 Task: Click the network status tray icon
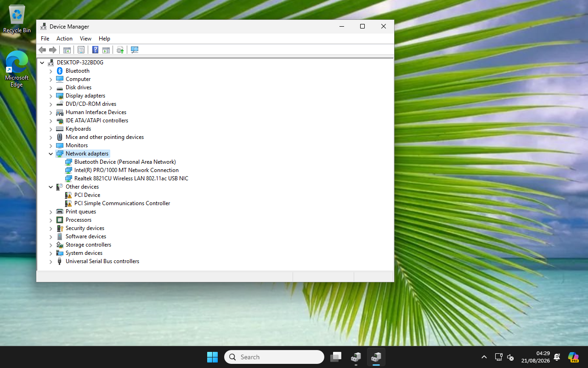[x=499, y=357]
